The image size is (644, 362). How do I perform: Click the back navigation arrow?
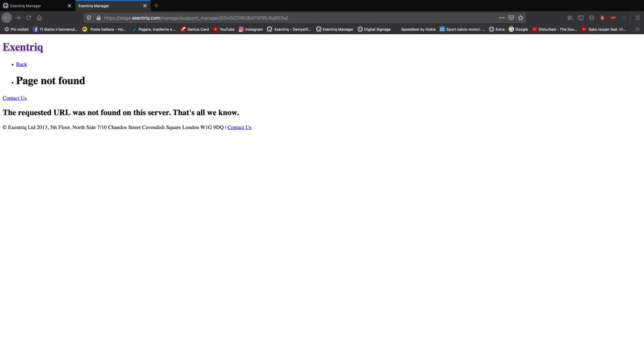[x=7, y=18]
